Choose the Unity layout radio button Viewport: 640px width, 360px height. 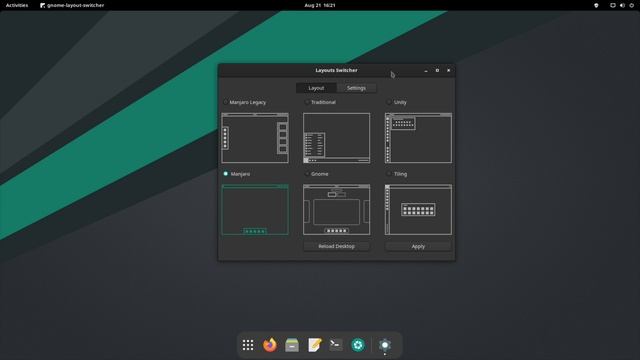(x=389, y=102)
